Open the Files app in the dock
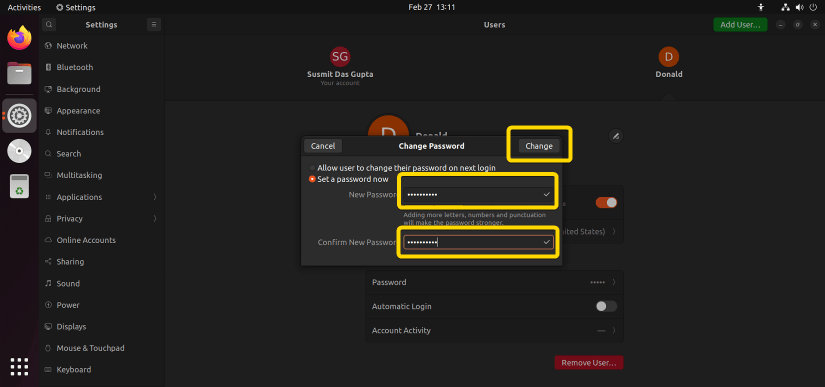The image size is (825, 387). [19, 73]
